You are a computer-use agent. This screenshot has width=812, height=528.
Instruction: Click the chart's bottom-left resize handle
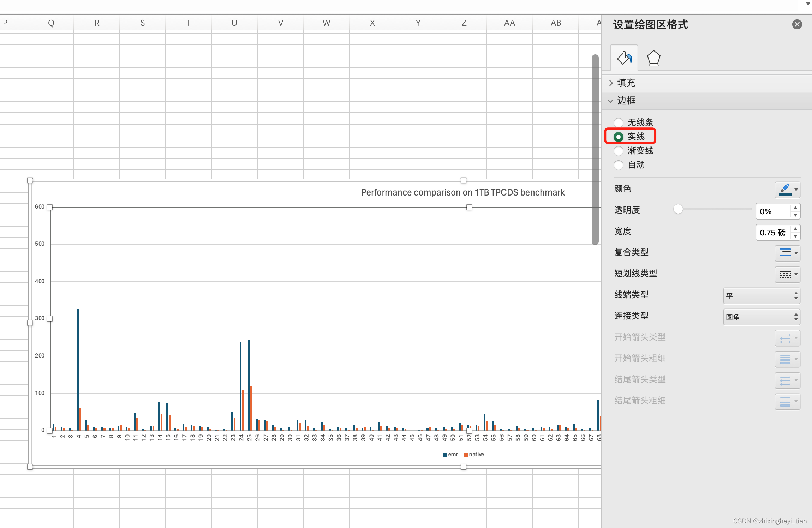tap(30, 467)
